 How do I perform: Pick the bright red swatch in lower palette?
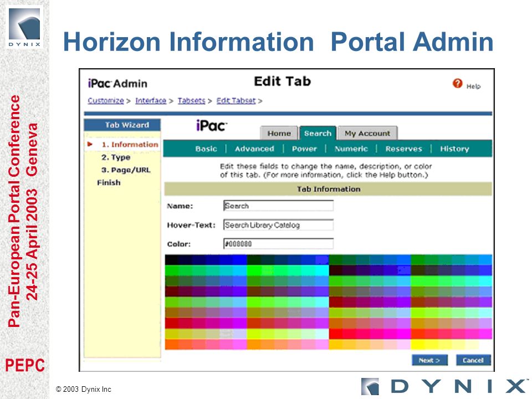pos(336,334)
